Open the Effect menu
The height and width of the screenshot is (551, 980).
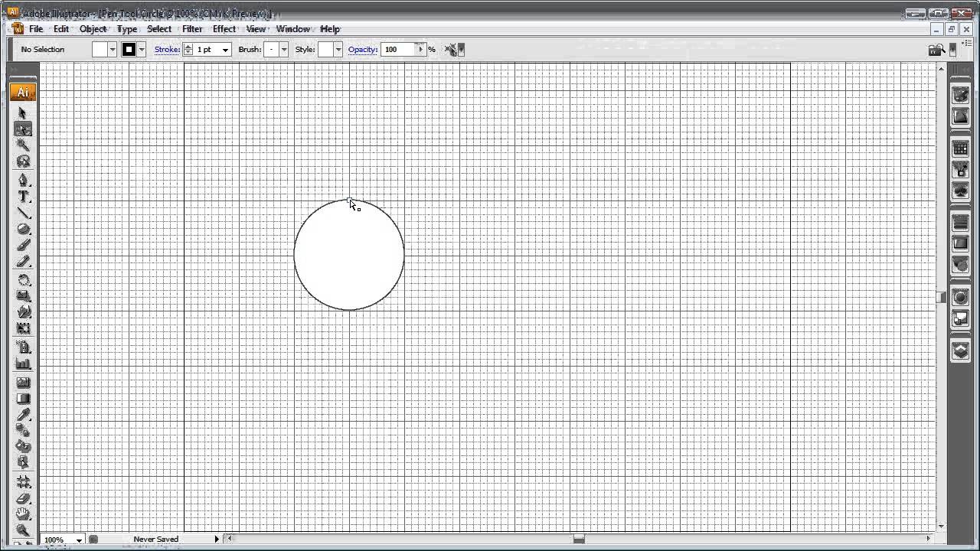[x=224, y=29]
